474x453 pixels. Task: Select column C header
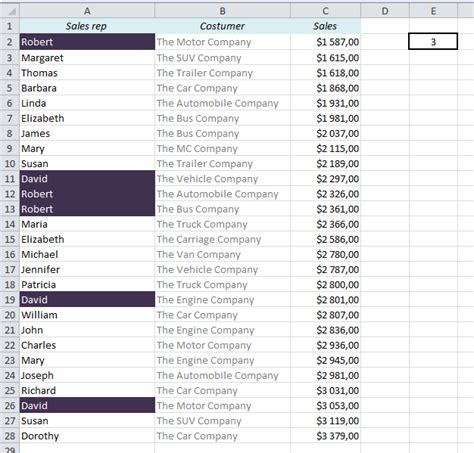point(326,11)
